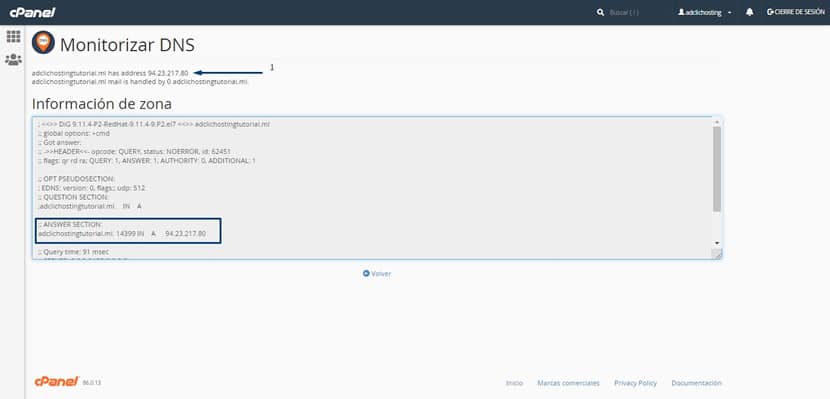Click the answer record '14399 IN A' line
830x399 pixels.
122,233
